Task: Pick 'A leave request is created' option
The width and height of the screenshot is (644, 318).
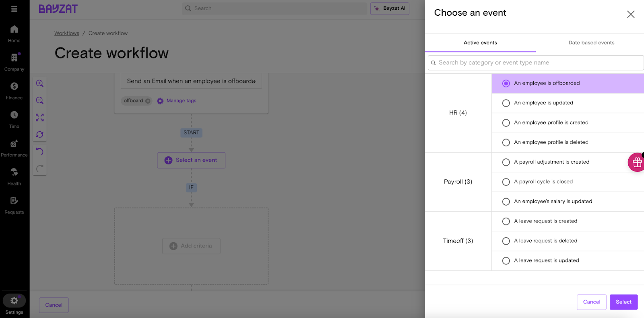Action: [506, 221]
